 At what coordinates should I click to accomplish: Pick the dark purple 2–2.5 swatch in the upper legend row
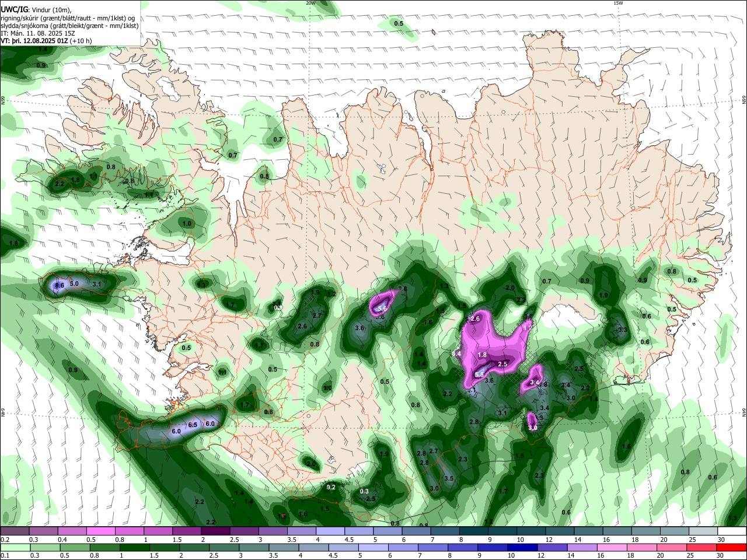(215, 531)
